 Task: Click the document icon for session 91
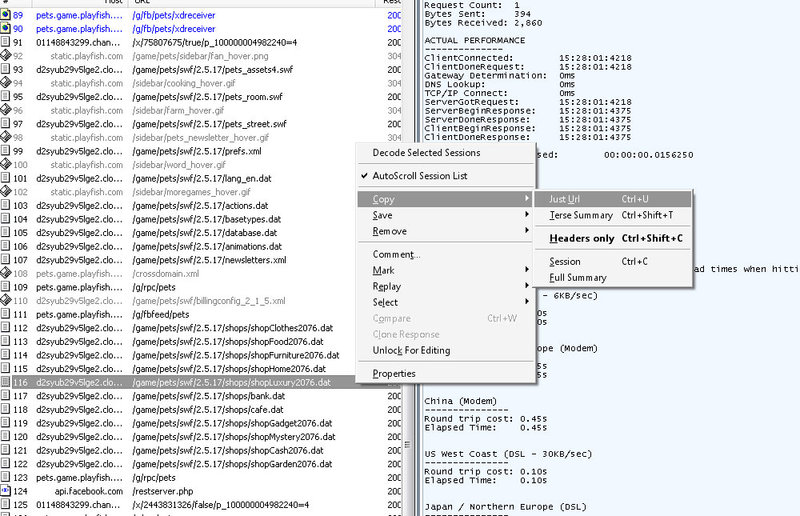coord(6,42)
